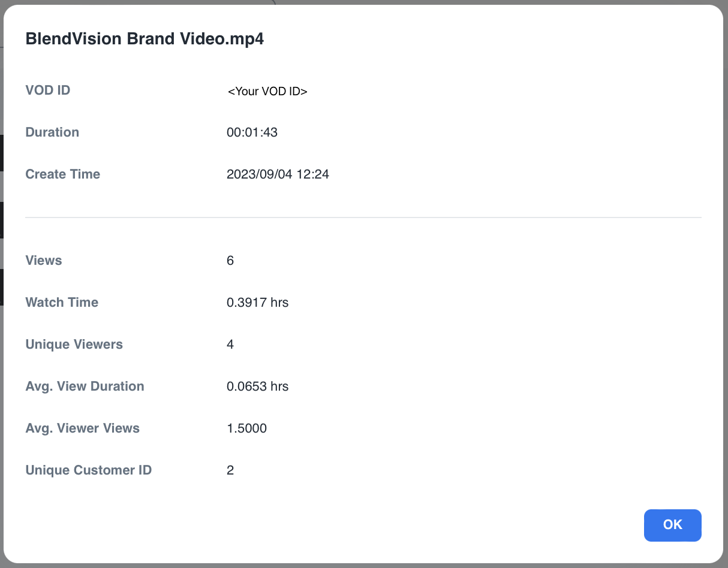Select the 2023/09/04 12:24 timestamp
This screenshot has width=728, height=568.
coord(278,174)
